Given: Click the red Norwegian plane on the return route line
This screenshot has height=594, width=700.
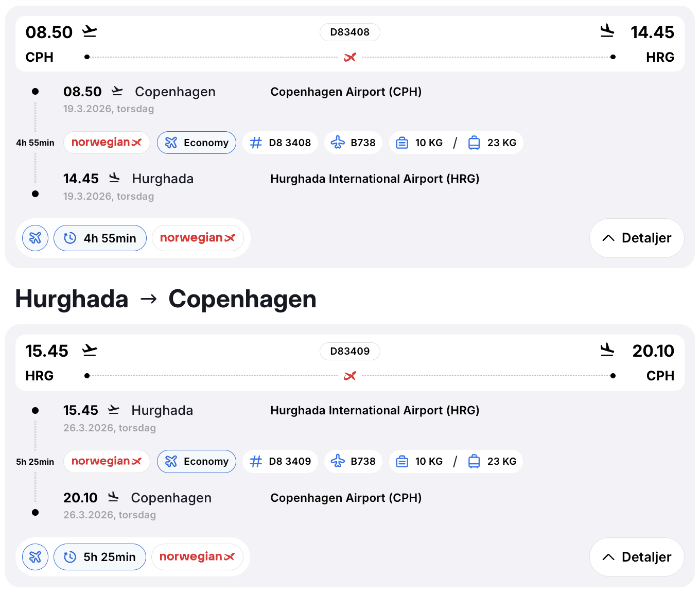Looking at the screenshot, I should click(x=350, y=376).
